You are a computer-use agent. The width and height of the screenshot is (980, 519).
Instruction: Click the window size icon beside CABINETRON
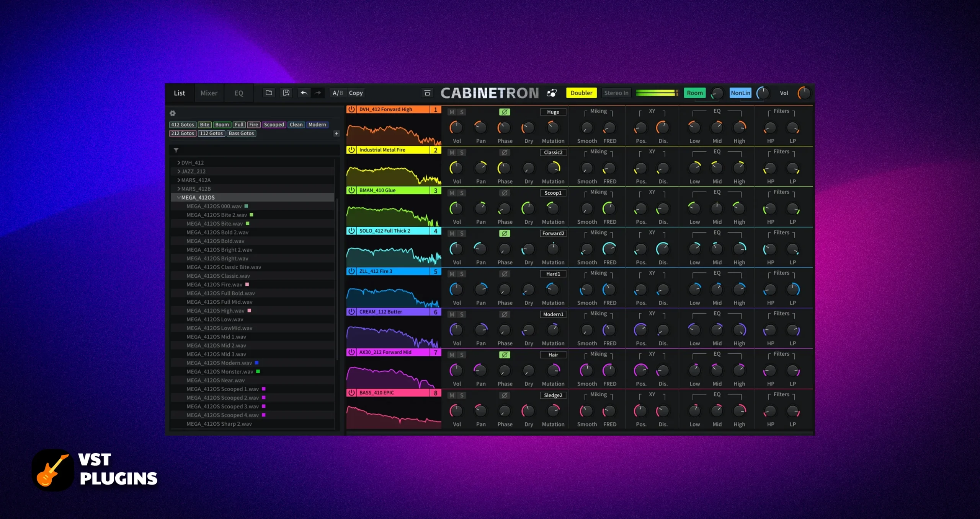click(x=427, y=93)
